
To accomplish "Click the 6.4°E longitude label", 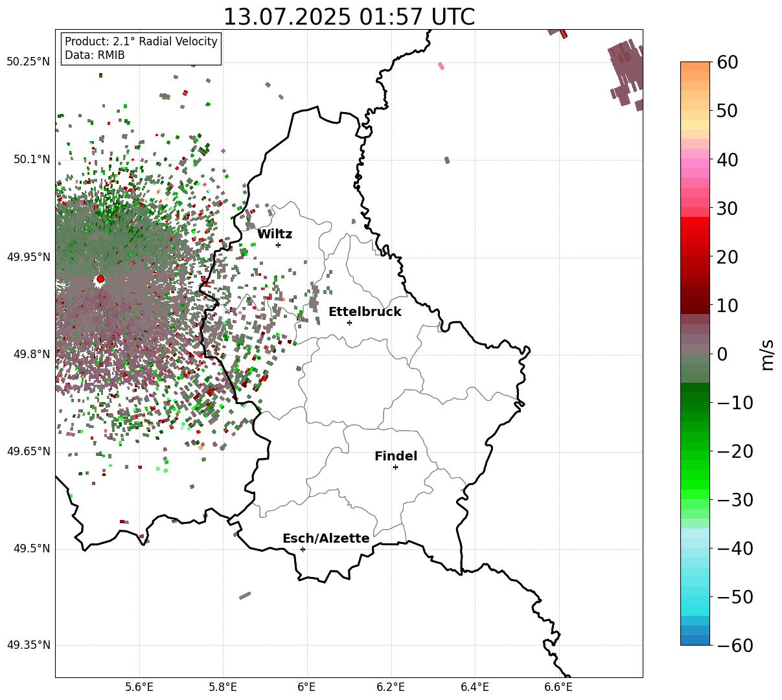I will pos(474,687).
